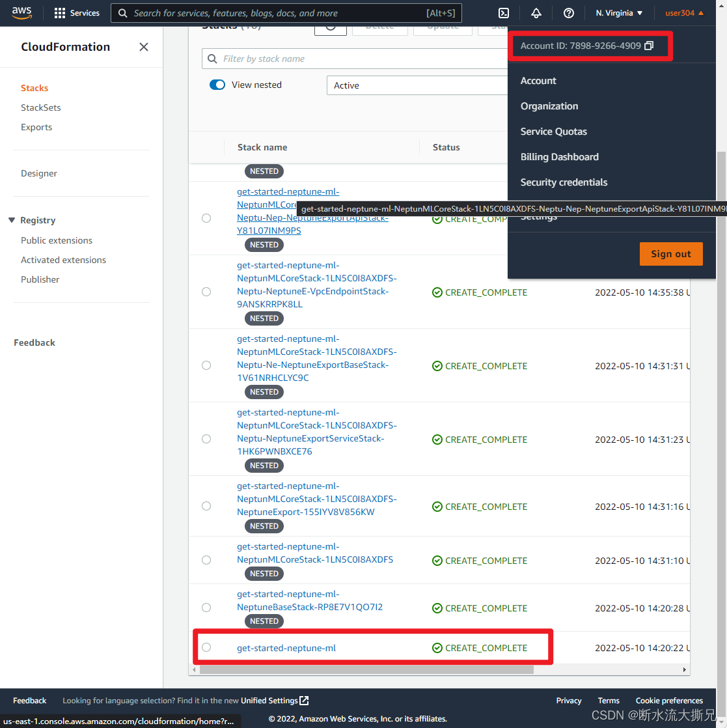Open Service Quotas menu entry
Screen dimensions: 727x728
[x=553, y=132]
